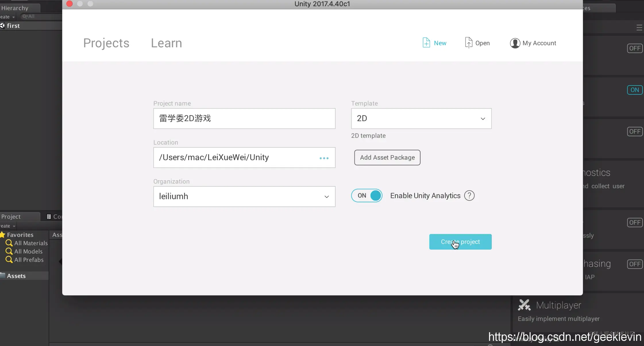Click the Console tab icon
Viewport: 644px width, 346px height.
point(49,217)
